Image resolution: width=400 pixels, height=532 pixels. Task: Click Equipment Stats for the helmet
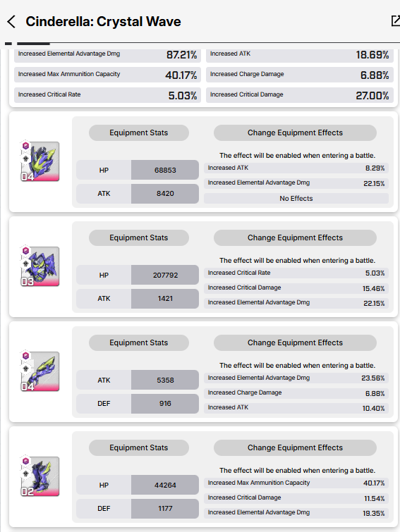[x=139, y=132]
